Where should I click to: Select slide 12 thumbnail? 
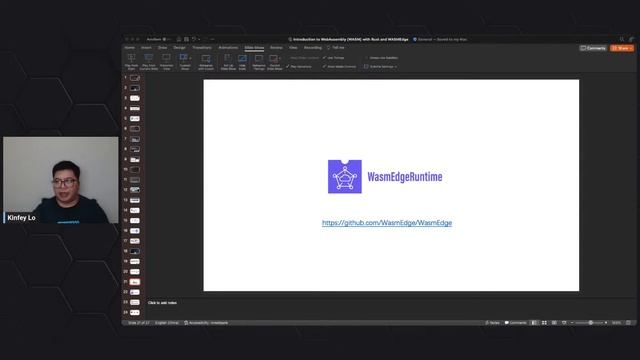click(135, 190)
